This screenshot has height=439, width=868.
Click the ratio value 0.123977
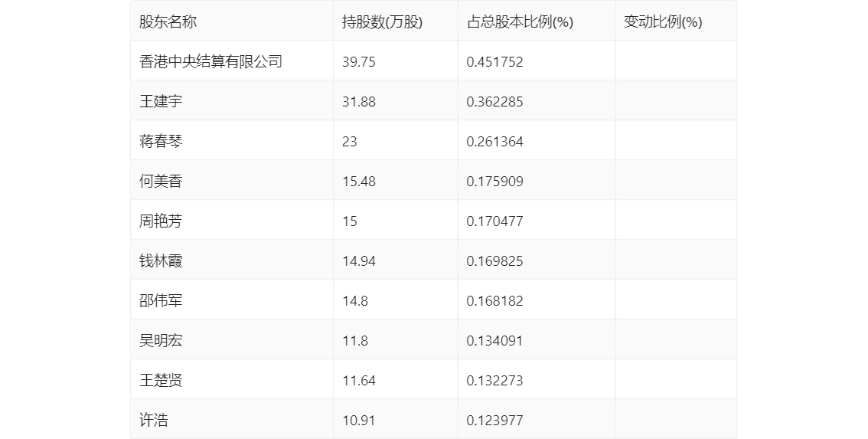point(495,421)
